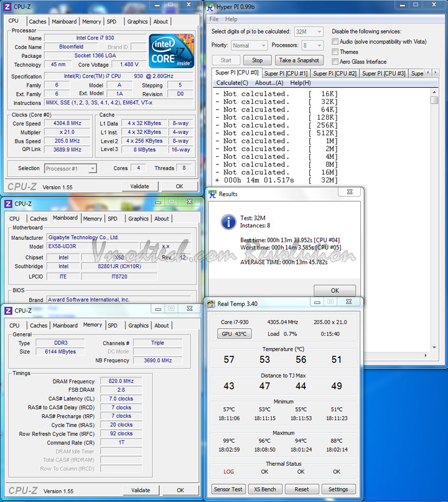
Task: Switch to Super PI [CPU #2] tab
Action: [335, 73]
